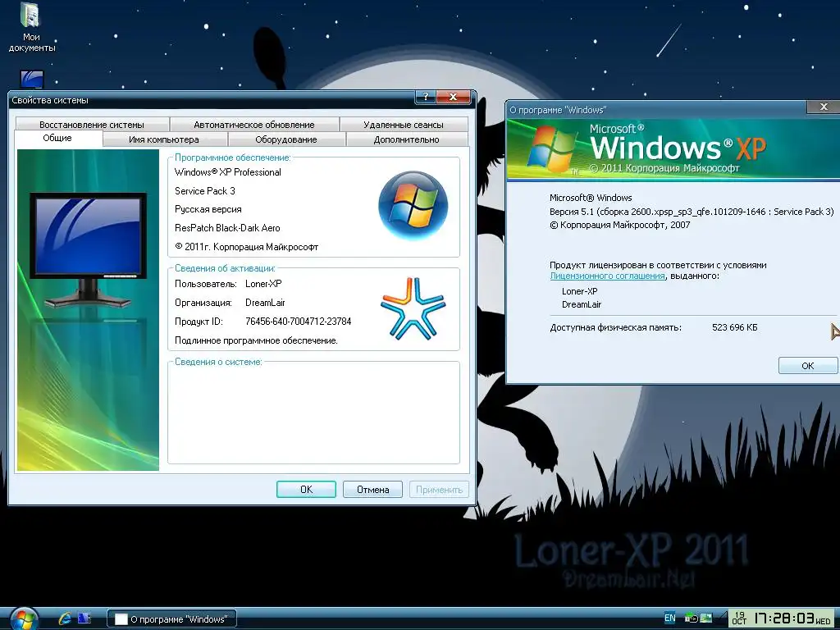This screenshot has height=630, width=840.
Task: Click the second tray icon after EN
Action: tap(706, 618)
